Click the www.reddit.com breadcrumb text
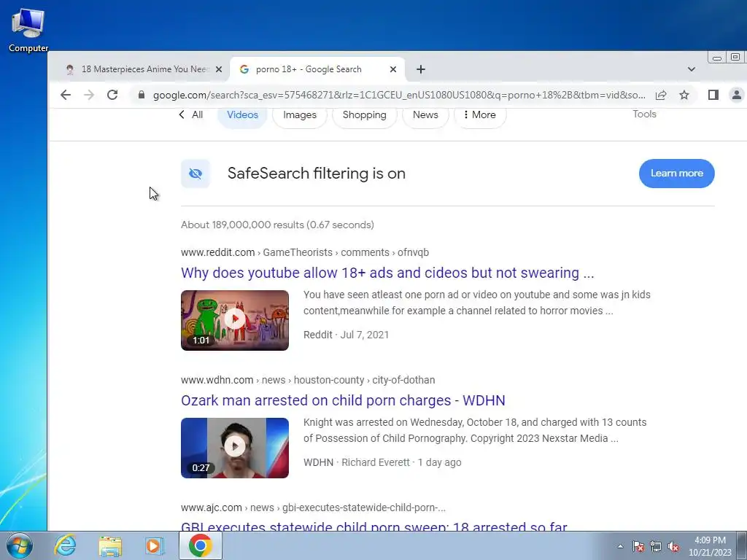The width and height of the screenshot is (747, 560). click(217, 252)
